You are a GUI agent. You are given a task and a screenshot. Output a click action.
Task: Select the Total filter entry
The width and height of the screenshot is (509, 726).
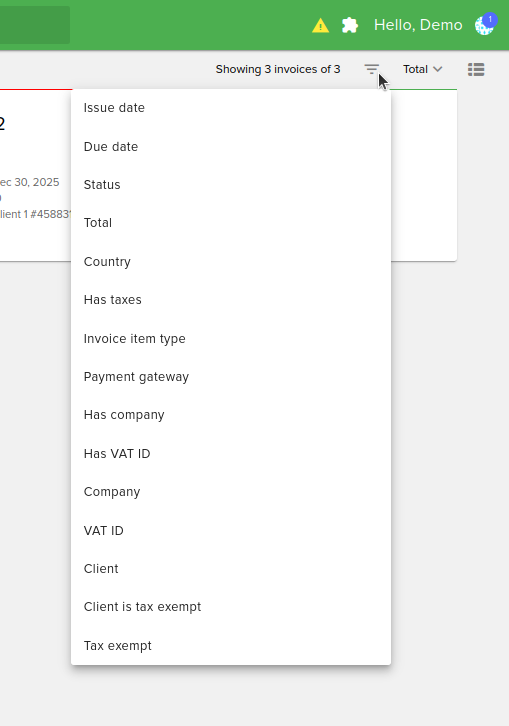pos(231,223)
